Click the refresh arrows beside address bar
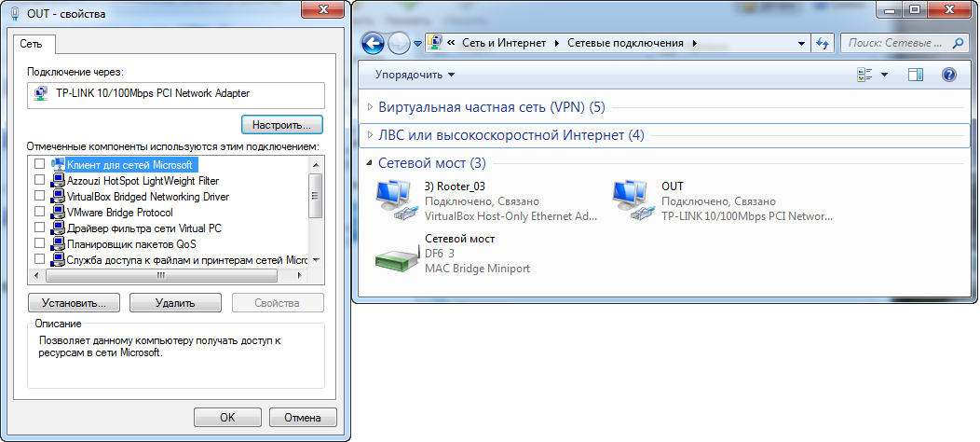The height and width of the screenshot is (442, 980). pyautogui.click(x=823, y=43)
